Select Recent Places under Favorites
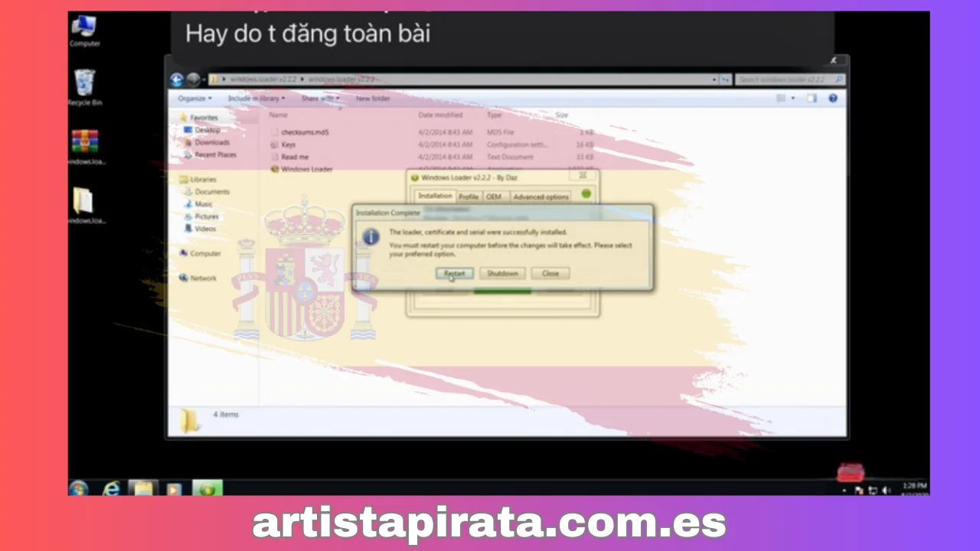980x551 pixels. coord(210,155)
